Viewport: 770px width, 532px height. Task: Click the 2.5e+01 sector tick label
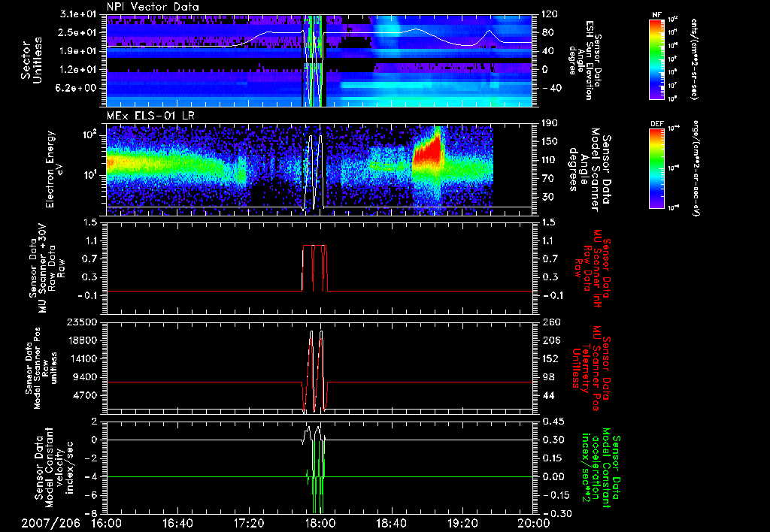pos(80,32)
